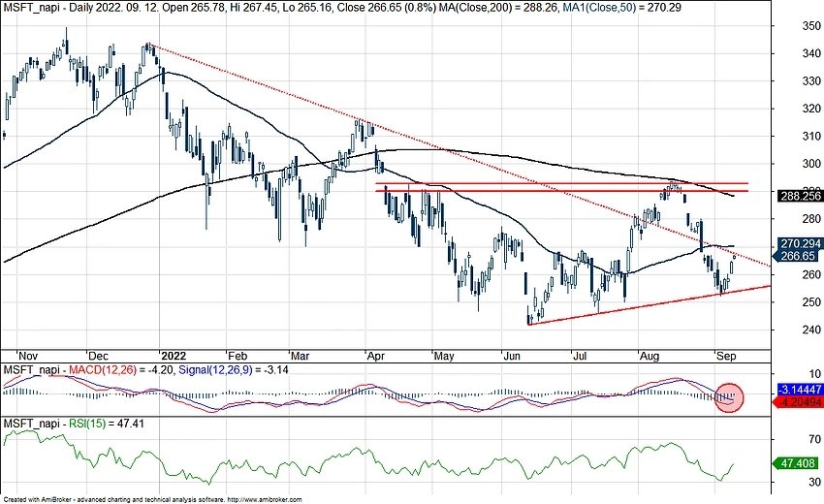Click the Jun label on date axis
This screenshot has height=504, width=824.
pyautogui.click(x=512, y=356)
